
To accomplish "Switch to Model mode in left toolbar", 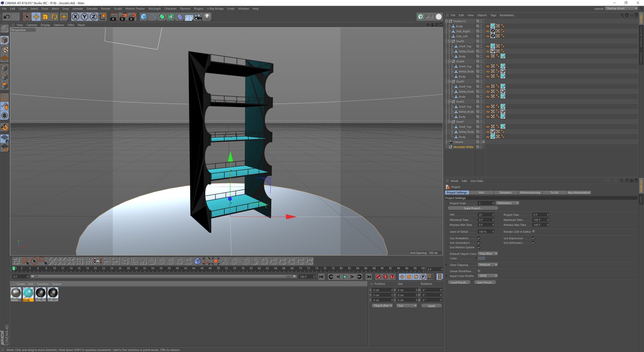I will [x=5, y=40].
